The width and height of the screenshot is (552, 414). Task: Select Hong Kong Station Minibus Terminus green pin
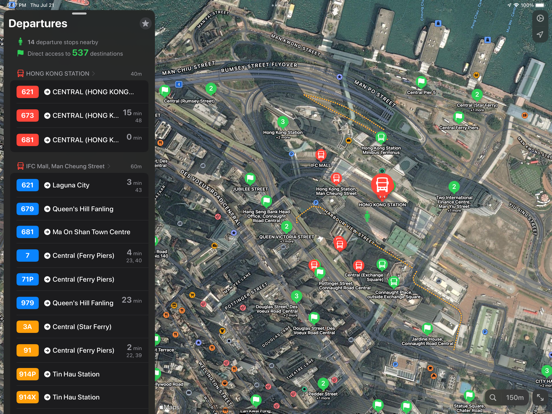(381, 137)
